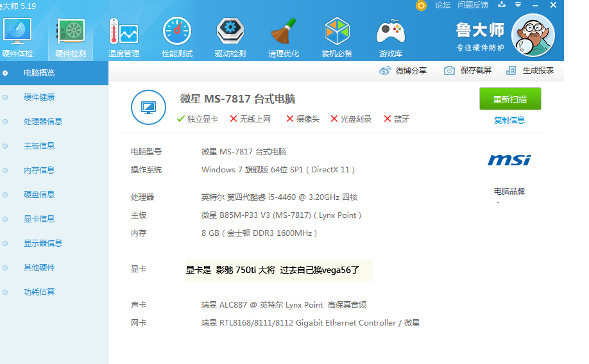Share via 微博分享 Weibo button
Viewport: 589px width, 364px height.
pos(403,70)
